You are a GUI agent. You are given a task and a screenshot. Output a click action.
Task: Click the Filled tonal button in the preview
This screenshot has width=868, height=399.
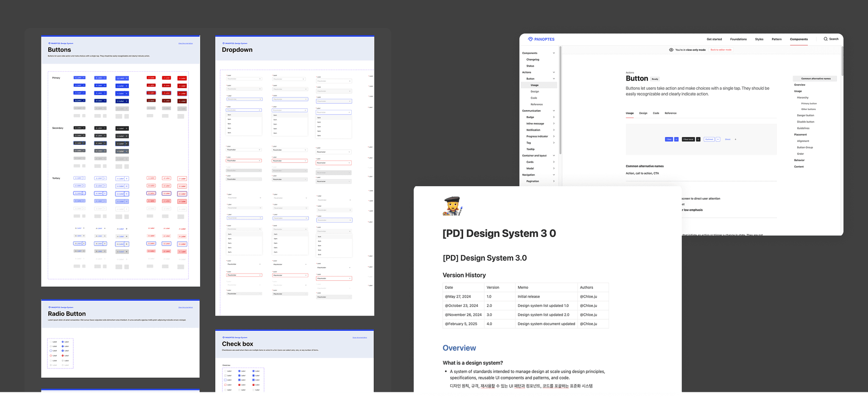point(688,140)
